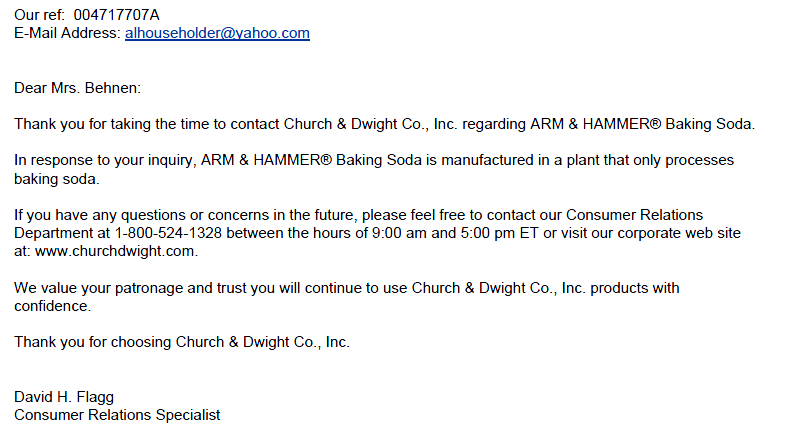Screen dimensions: 787x436
Task: Click "Baking Soda." at the end of the first paragraph
Action: 710,124
